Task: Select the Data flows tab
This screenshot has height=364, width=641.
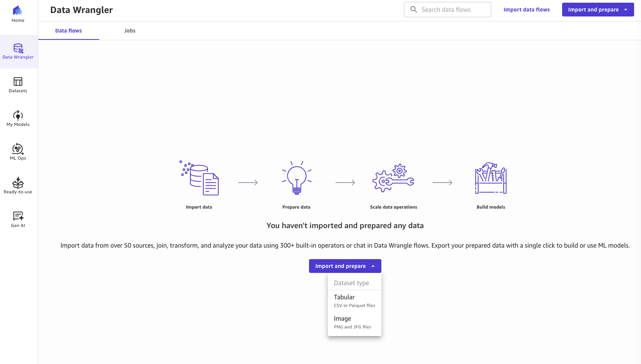Action: tap(68, 31)
